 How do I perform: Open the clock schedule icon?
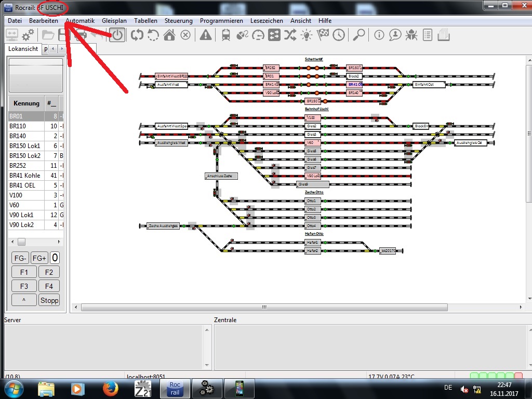point(339,35)
